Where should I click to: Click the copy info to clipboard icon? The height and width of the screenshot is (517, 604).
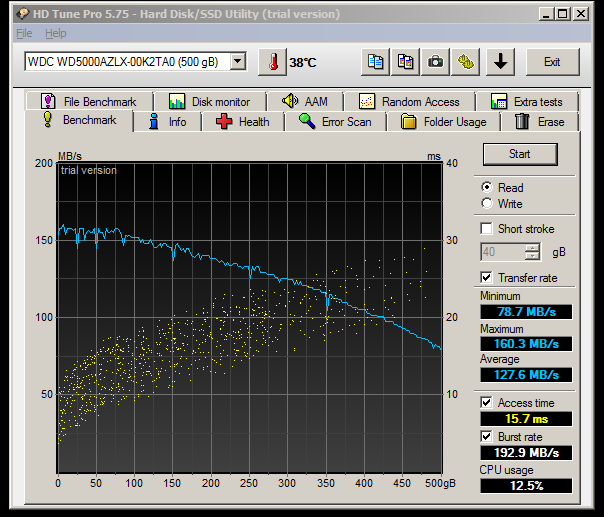pos(375,62)
